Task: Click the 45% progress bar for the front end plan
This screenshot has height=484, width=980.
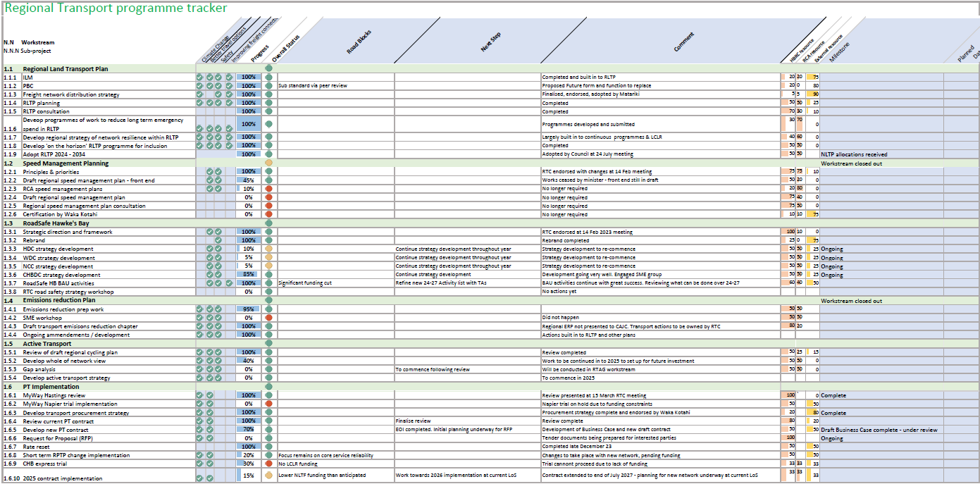Action: pyautogui.click(x=248, y=180)
